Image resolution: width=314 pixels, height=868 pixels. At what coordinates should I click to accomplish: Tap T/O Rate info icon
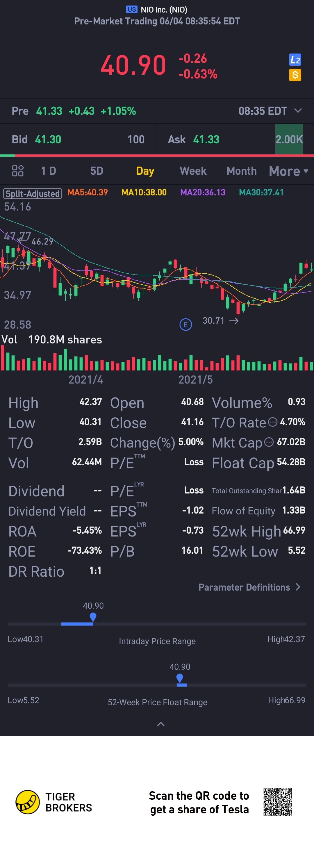(272, 422)
